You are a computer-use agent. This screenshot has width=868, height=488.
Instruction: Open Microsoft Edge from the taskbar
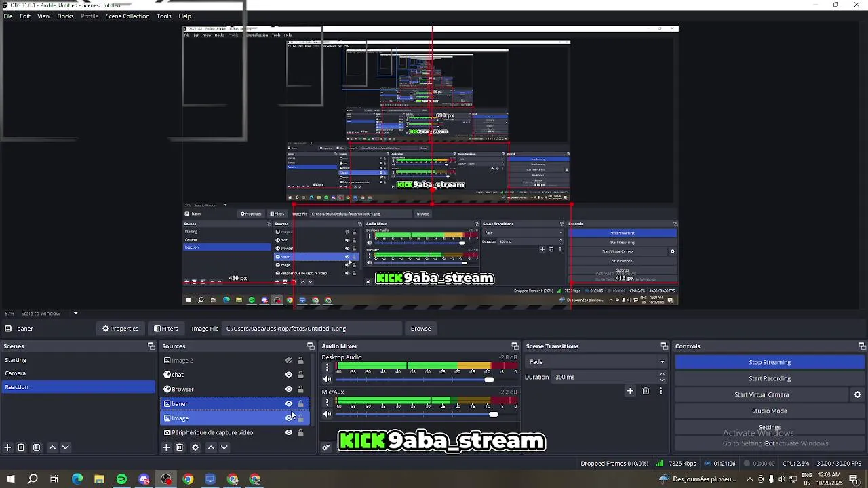(77, 479)
